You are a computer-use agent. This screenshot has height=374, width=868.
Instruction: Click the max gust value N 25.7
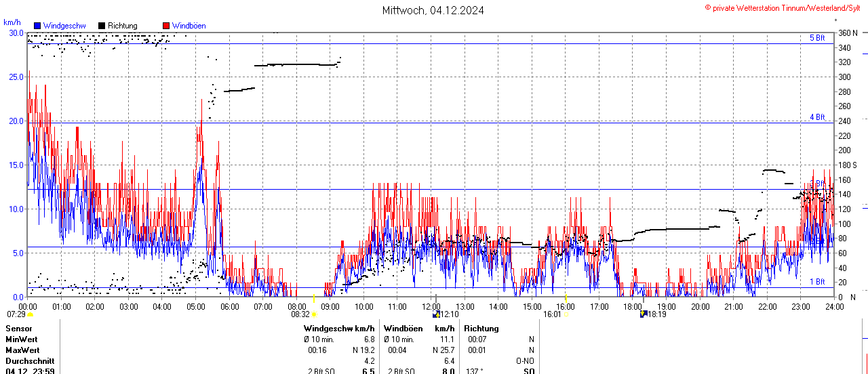tap(443, 350)
